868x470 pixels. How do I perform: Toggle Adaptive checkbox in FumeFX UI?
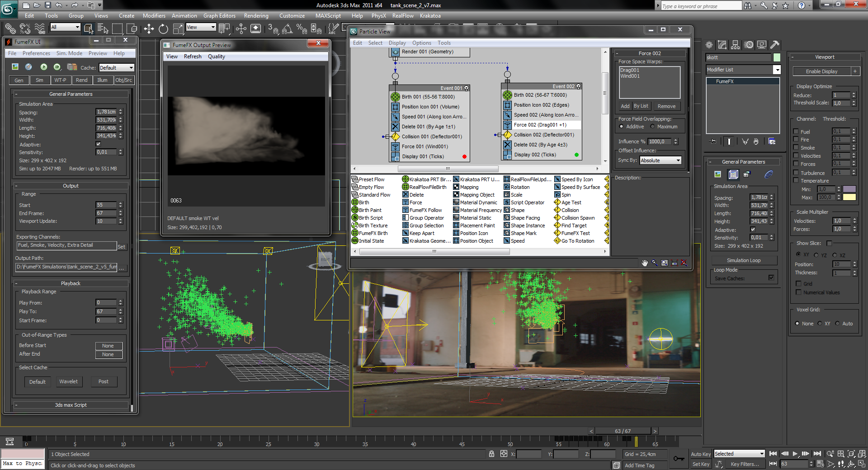coord(98,144)
